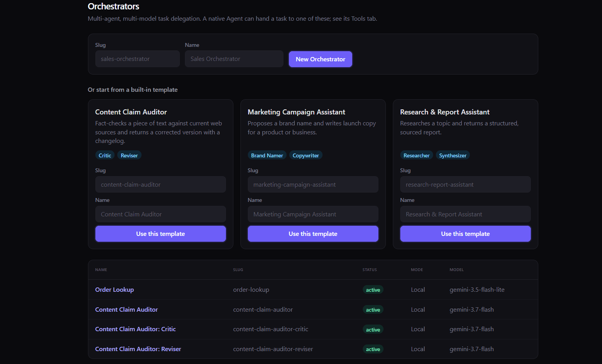
Task: Edit the Marketing Campaign Assistant name field
Action: (x=313, y=214)
